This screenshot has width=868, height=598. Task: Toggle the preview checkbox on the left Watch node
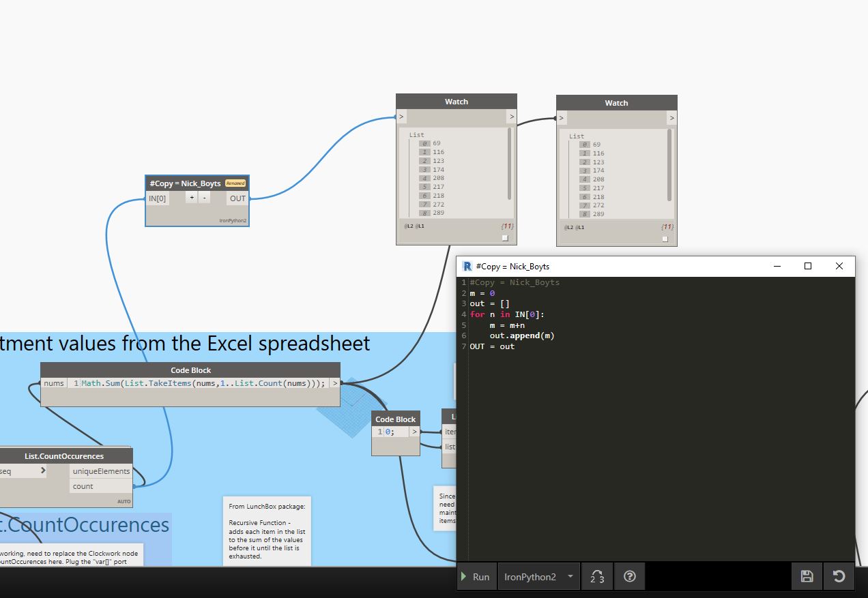coord(505,237)
